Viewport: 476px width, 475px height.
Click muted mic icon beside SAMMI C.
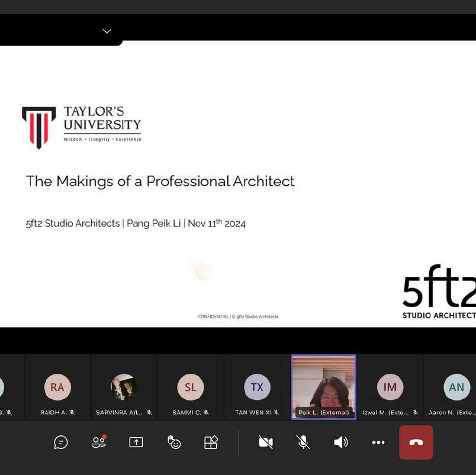(x=206, y=412)
